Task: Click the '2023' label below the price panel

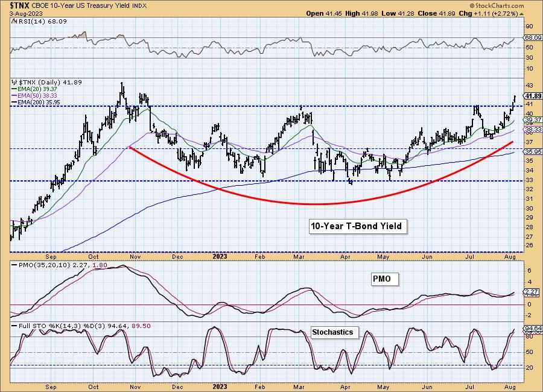Action: pos(220,256)
